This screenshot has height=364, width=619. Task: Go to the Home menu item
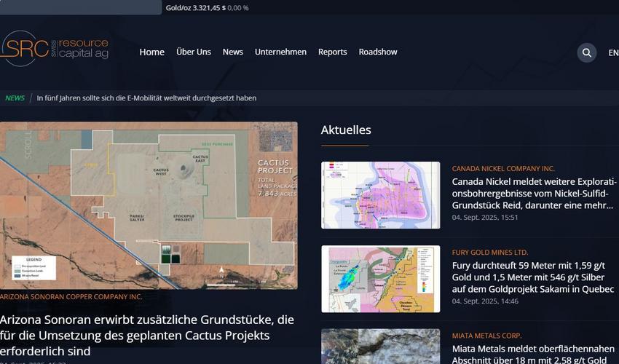[x=151, y=52]
